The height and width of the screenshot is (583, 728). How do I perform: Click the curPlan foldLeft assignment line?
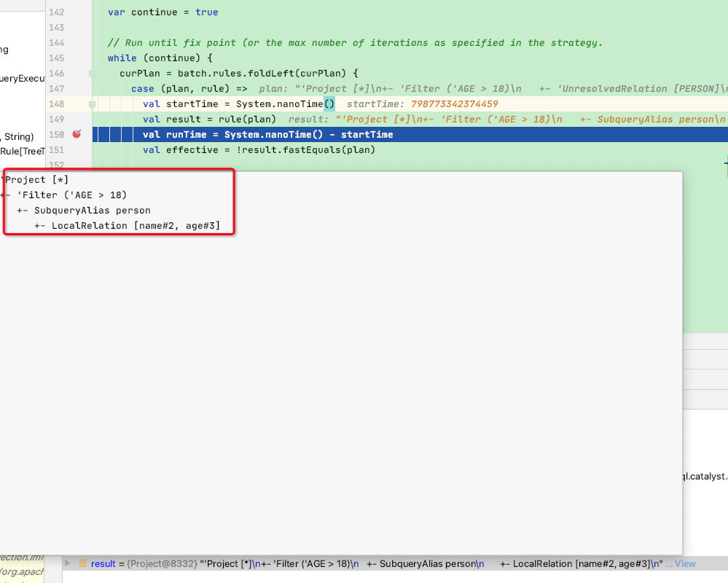tap(238, 74)
